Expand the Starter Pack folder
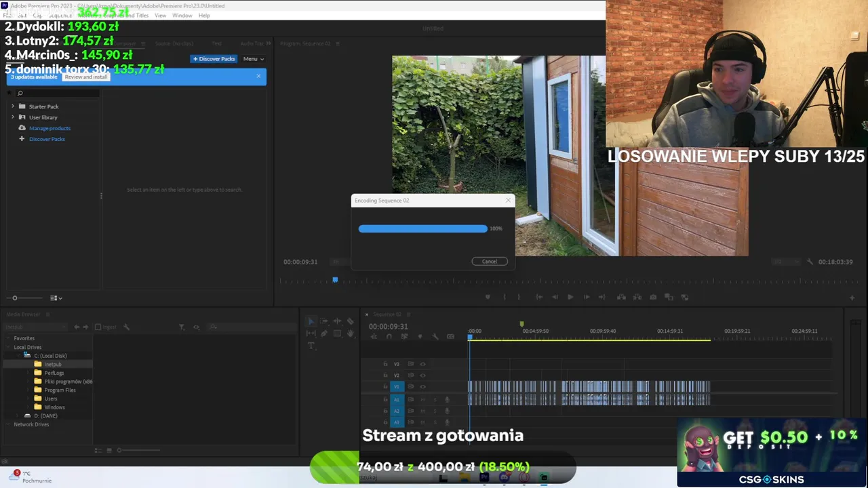Image resolution: width=868 pixels, height=488 pixels. pos(12,106)
